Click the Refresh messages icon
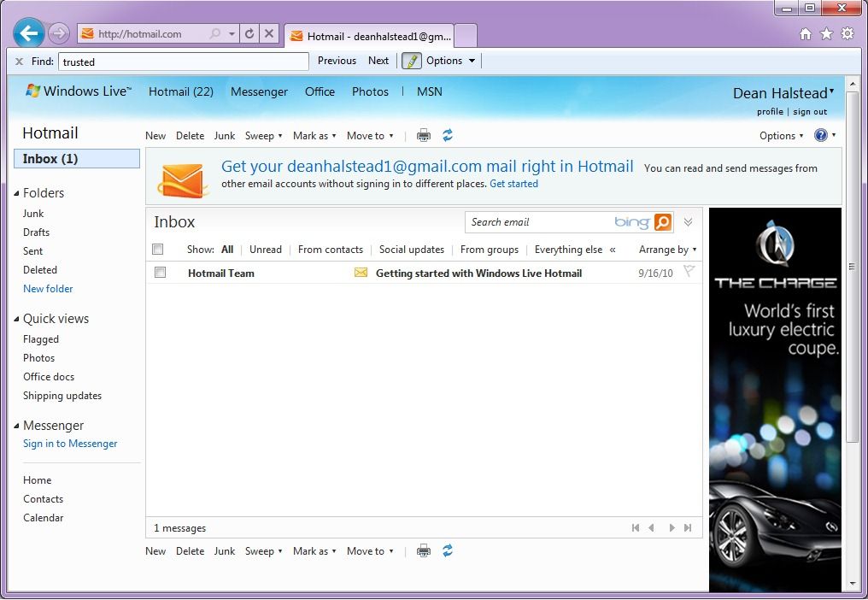The height and width of the screenshot is (600, 868). (x=447, y=135)
